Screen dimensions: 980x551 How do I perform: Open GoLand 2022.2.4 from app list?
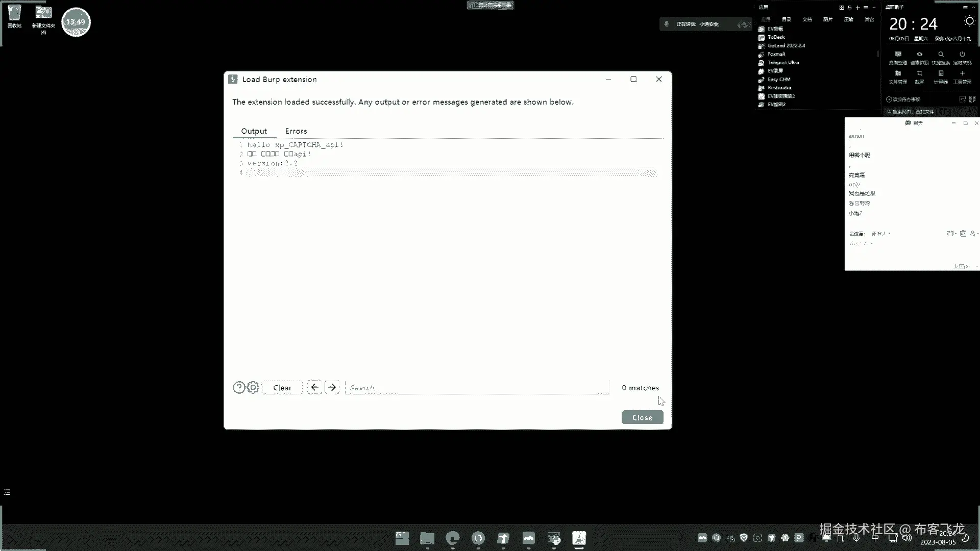click(x=786, y=45)
